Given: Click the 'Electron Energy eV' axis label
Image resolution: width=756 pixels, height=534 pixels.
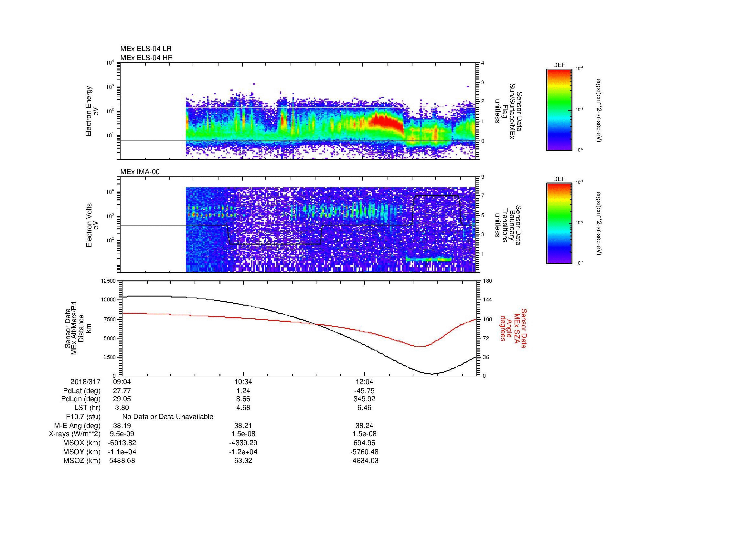Looking at the screenshot, I should click(x=92, y=111).
